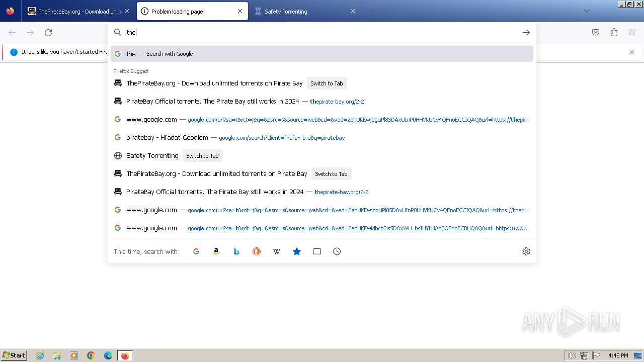Image resolution: width=644 pixels, height=362 pixels.
Task: Open first PirateBay Official torrents suggestion
Action: tap(322, 102)
